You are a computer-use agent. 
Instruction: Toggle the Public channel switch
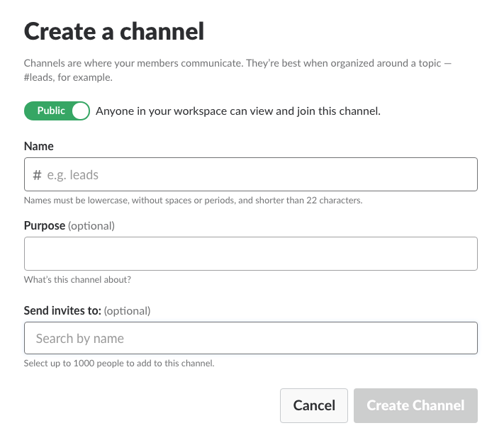pos(57,111)
